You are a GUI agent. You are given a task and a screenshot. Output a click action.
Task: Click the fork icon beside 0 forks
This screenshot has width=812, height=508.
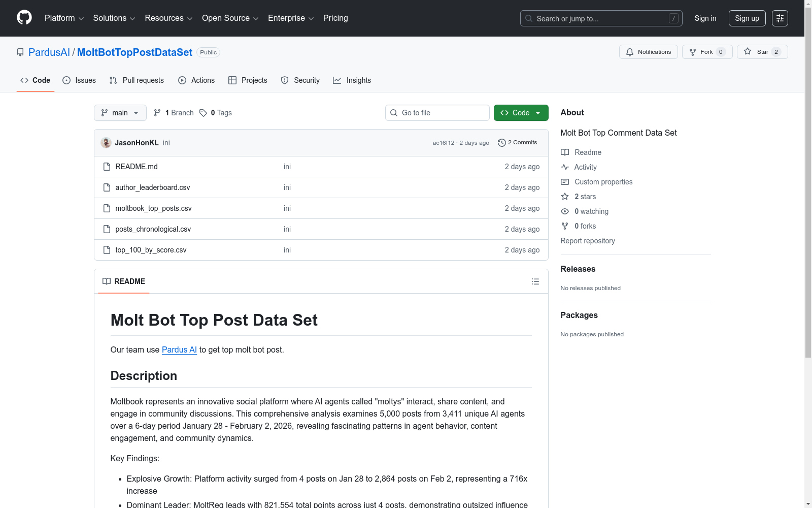coord(565,226)
